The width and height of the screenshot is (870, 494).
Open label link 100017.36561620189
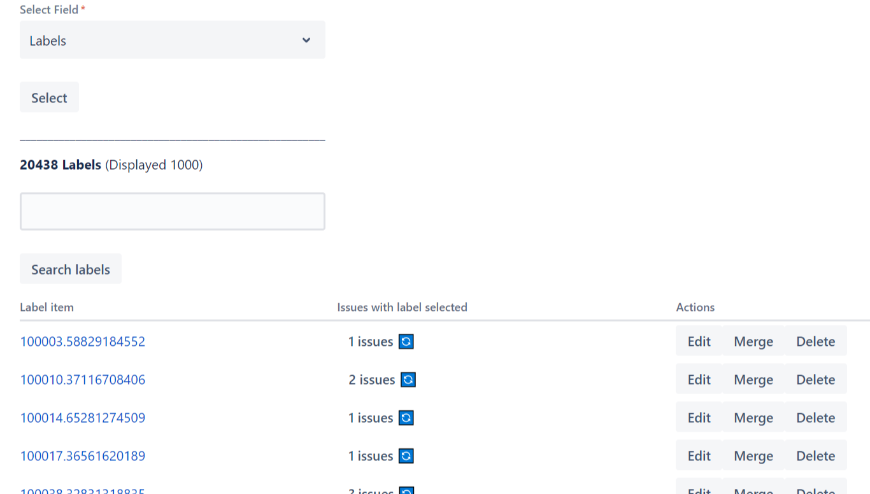(x=83, y=456)
